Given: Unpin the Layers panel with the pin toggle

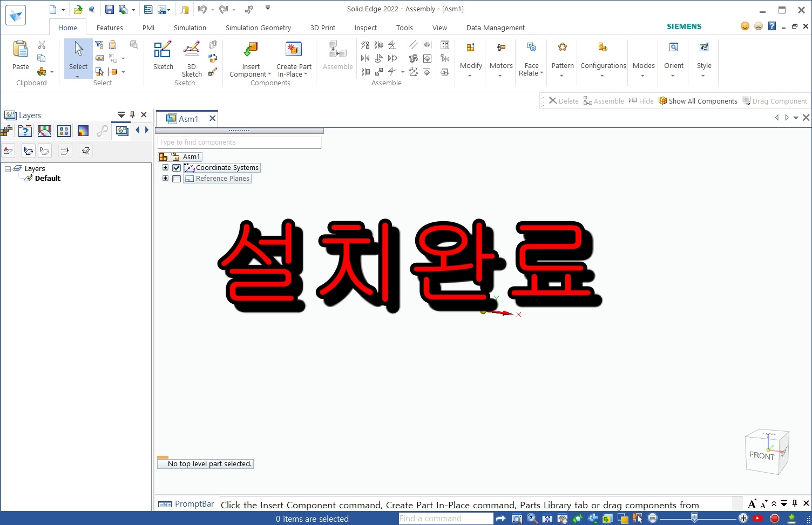Looking at the screenshot, I should pyautogui.click(x=132, y=114).
